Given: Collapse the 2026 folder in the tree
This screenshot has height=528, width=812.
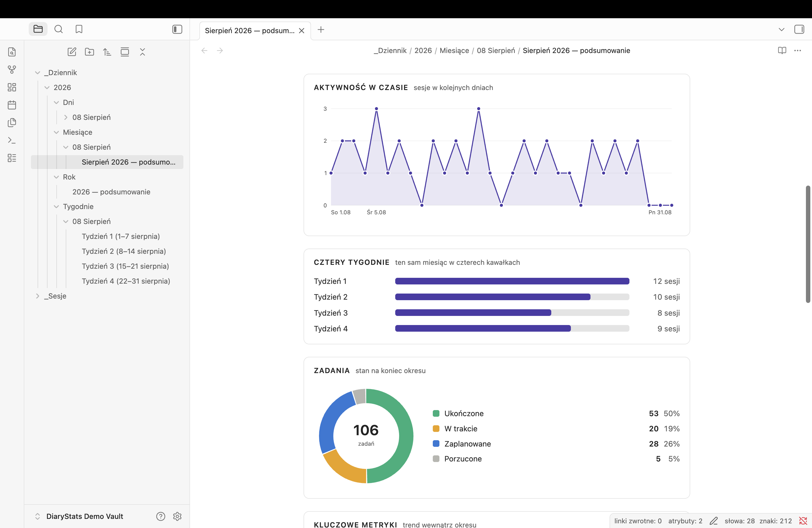Looking at the screenshot, I should point(47,88).
